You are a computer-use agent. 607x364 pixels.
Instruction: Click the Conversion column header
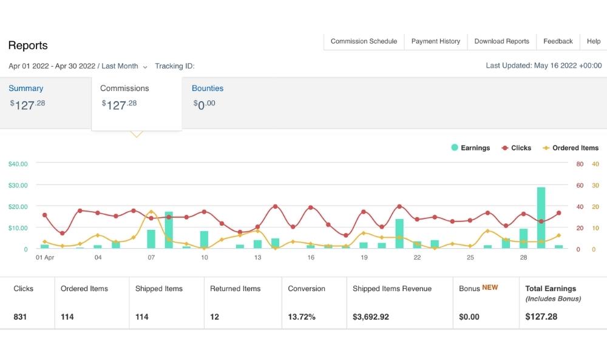point(307,289)
